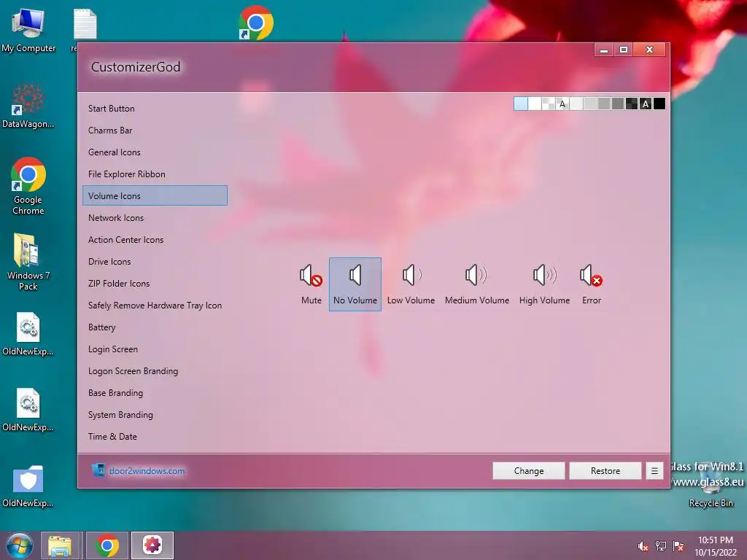This screenshot has height=560, width=747.
Task: Open the Charms Bar category
Action: 155,131
